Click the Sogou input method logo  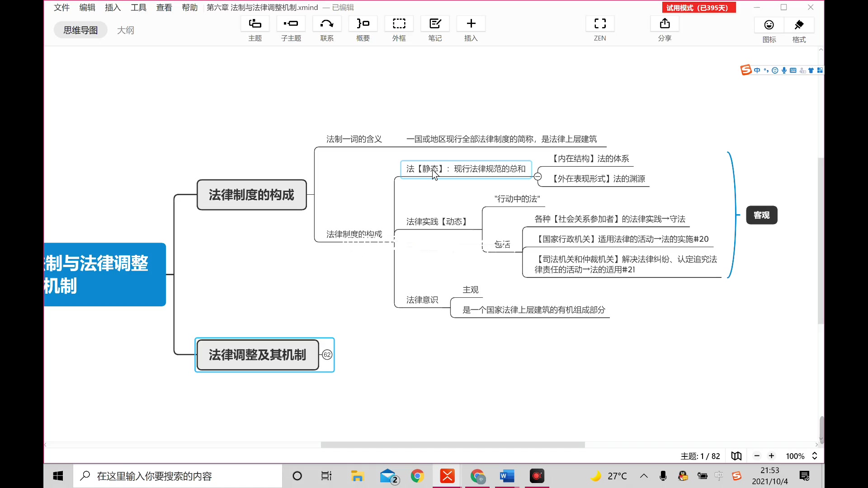(x=745, y=70)
